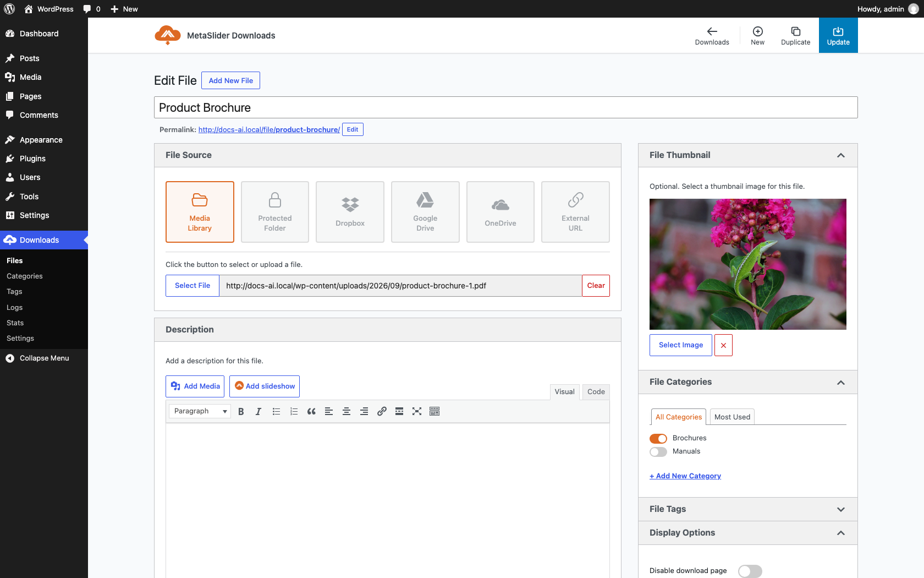
Task: Align text left in editor
Action: coord(329,411)
